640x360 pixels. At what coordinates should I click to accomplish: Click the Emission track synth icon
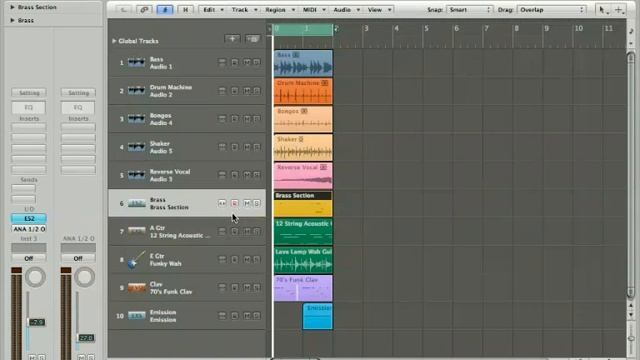[x=136, y=316]
